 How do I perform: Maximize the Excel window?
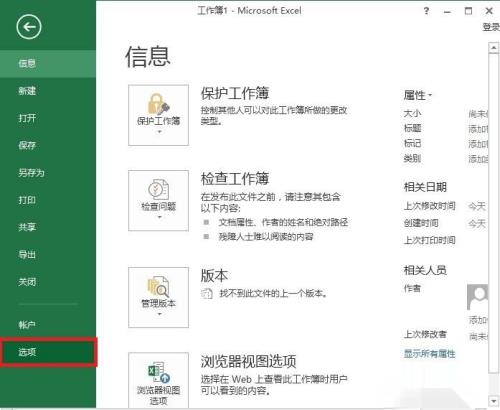point(468,11)
